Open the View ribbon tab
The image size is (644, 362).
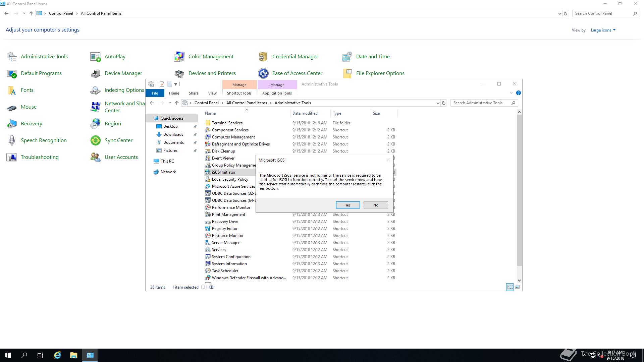point(212,93)
